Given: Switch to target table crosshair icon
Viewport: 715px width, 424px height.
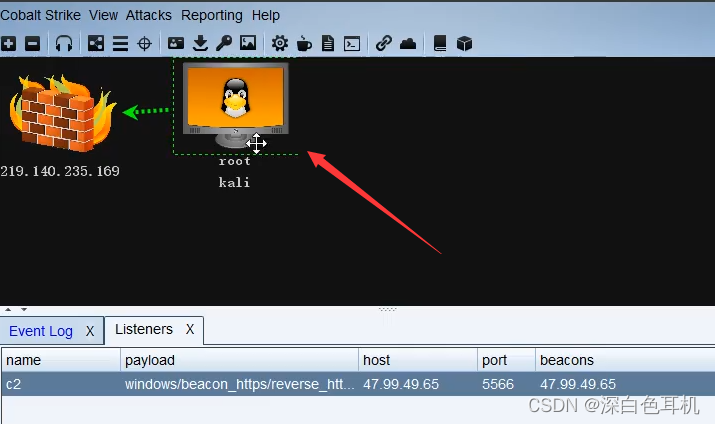Looking at the screenshot, I should click(x=145, y=44).
